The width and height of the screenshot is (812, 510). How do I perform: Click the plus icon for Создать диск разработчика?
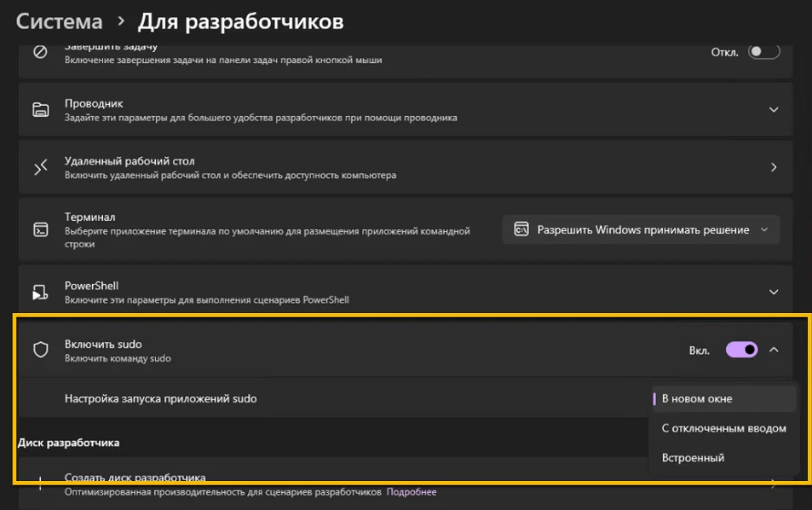click(x=40, y=484)
